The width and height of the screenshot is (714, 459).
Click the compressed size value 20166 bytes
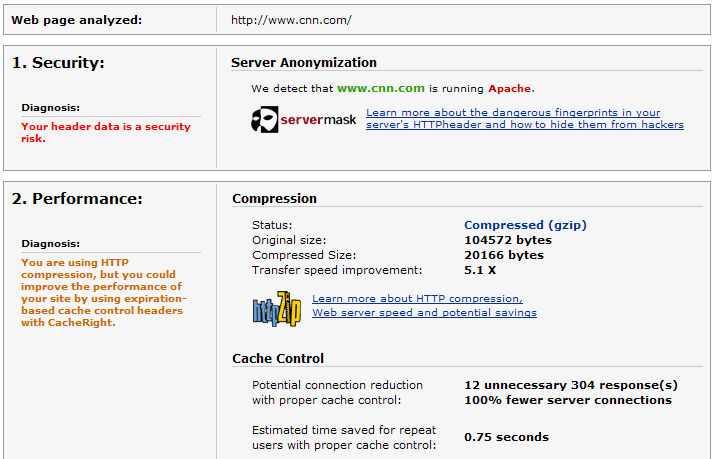tap(504, 255)
